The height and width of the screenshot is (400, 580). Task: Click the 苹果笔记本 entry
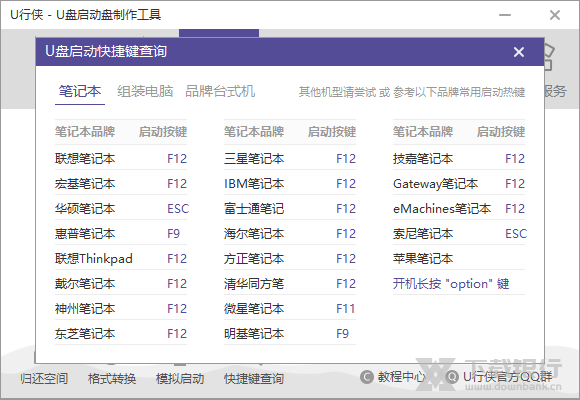423,258
